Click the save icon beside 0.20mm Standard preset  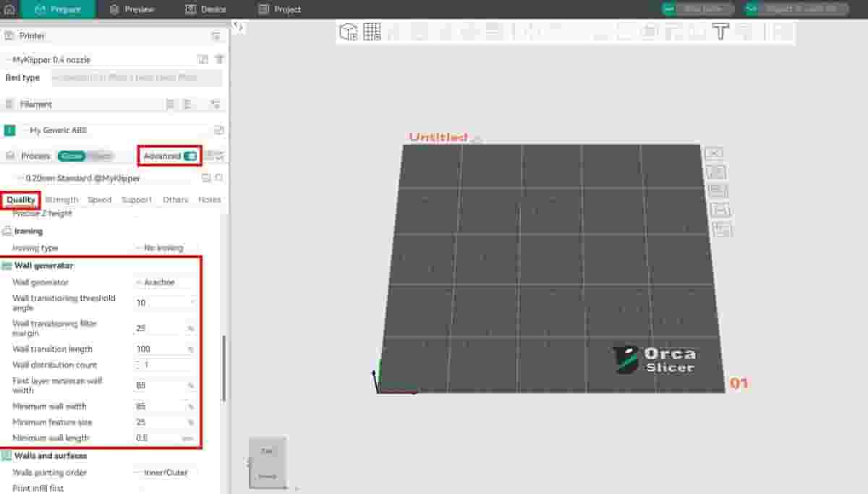(205, 178)
